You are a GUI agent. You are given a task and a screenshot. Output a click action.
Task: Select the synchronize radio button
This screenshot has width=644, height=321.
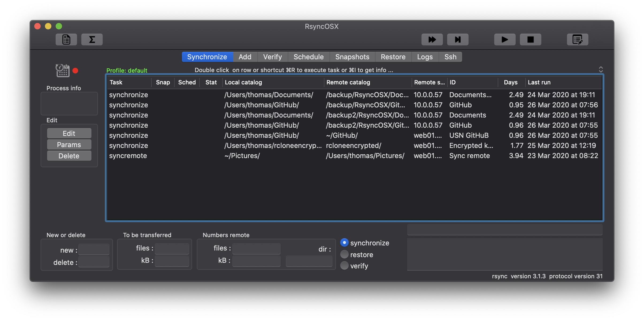344,242
